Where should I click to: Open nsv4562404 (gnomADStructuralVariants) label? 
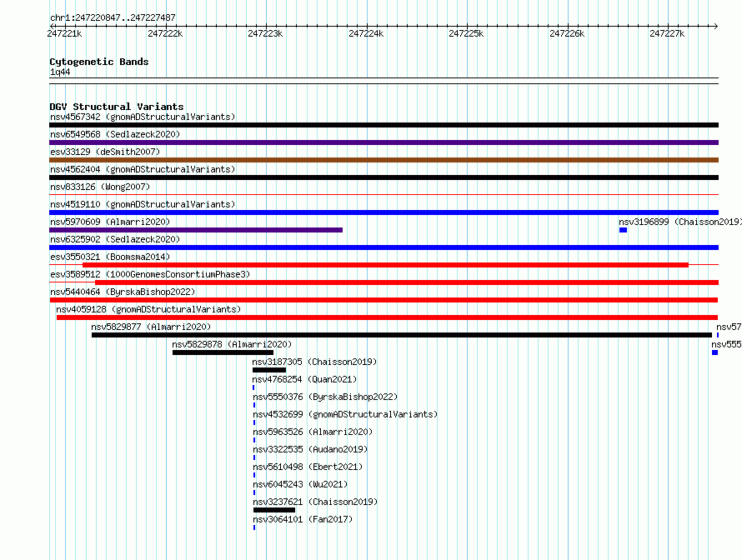click(x=143, y=169)
